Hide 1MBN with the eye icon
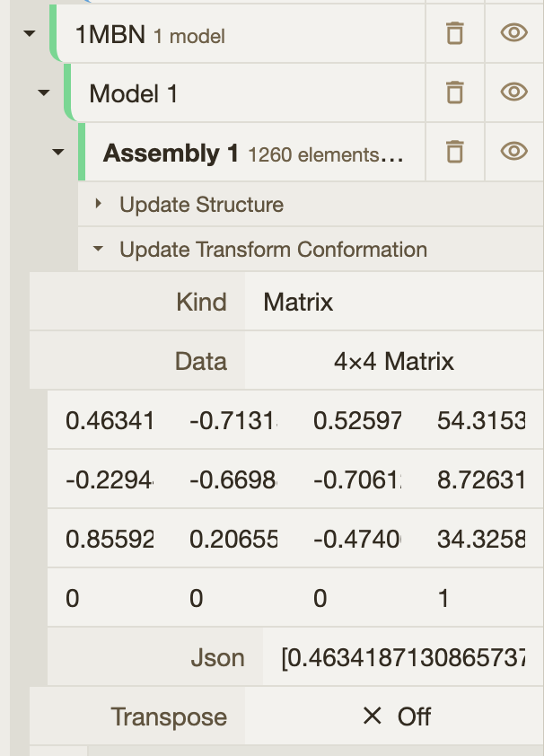 pyautogui.click(x=513, y=34)
